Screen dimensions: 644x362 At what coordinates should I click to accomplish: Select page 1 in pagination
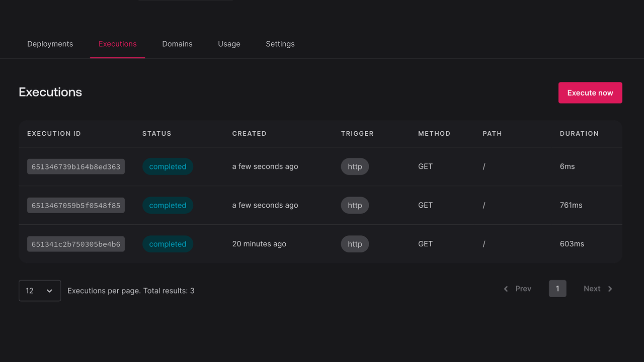(x=557, y=289)
